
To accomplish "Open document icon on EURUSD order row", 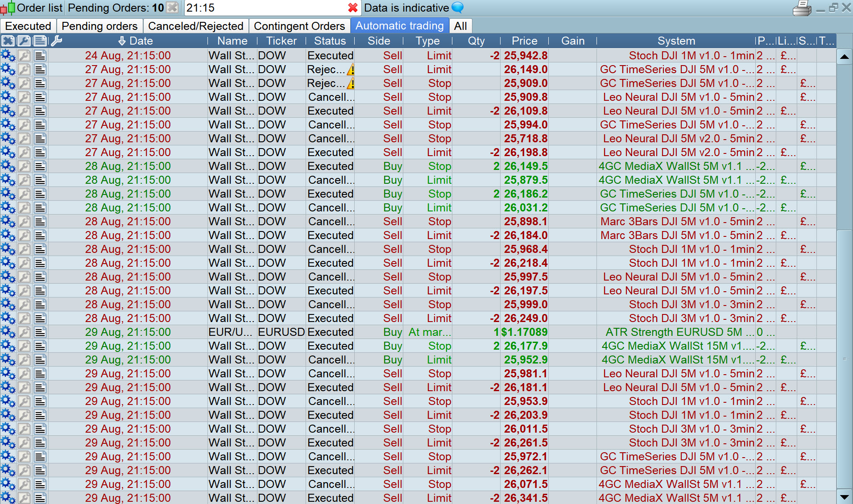I will pyautogui.click(x=40, y=332).
